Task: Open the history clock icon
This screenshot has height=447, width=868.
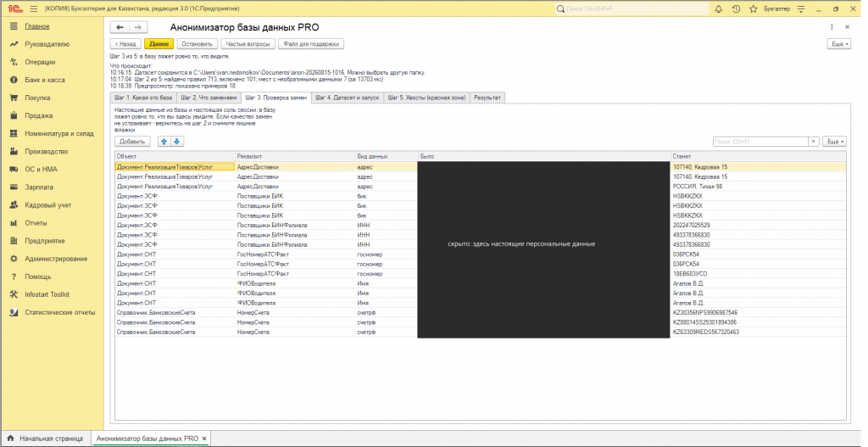Action: point(736,8)
